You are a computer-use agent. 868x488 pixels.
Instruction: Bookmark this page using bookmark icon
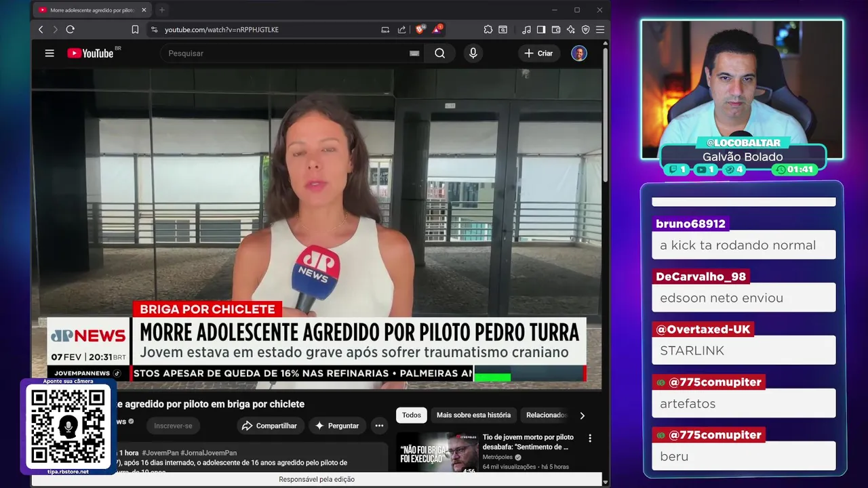click(135, 30)
